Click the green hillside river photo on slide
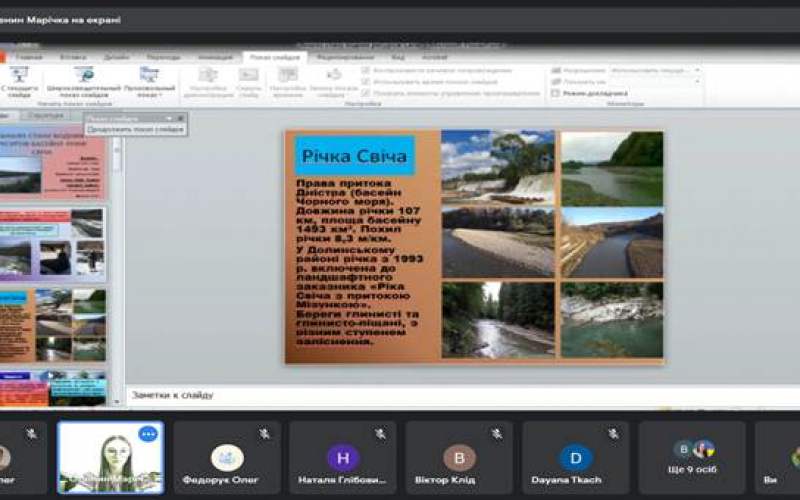This screenshot has width=800, height=500. pos(612,169)
